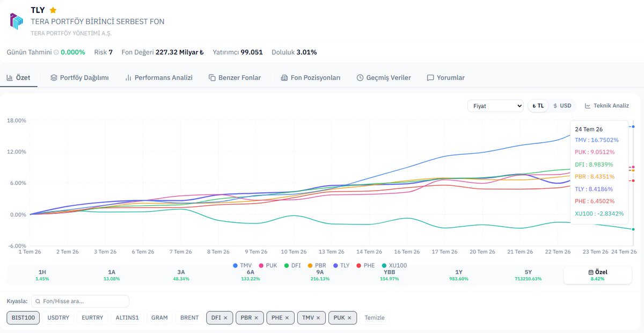Remove PBR comparison chip
Viewport: 644px width, 333px height.
pos(256,318)
